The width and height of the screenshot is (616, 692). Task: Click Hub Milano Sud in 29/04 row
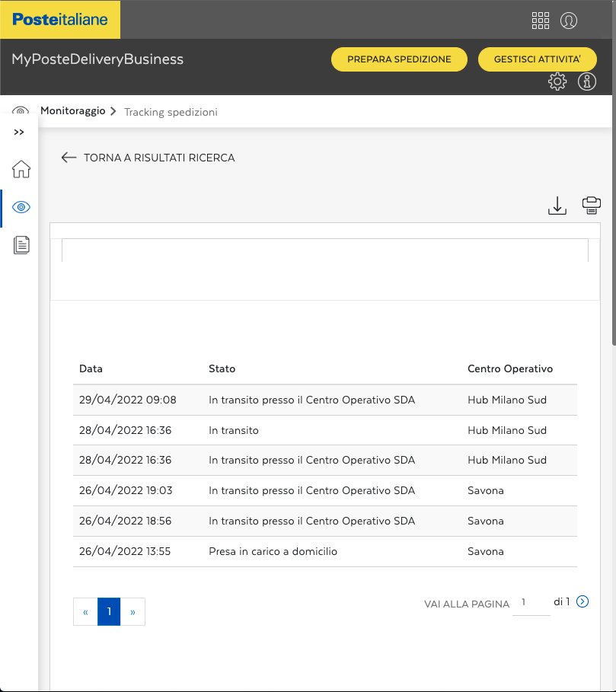pyautogui.click(x=507, y=400)
